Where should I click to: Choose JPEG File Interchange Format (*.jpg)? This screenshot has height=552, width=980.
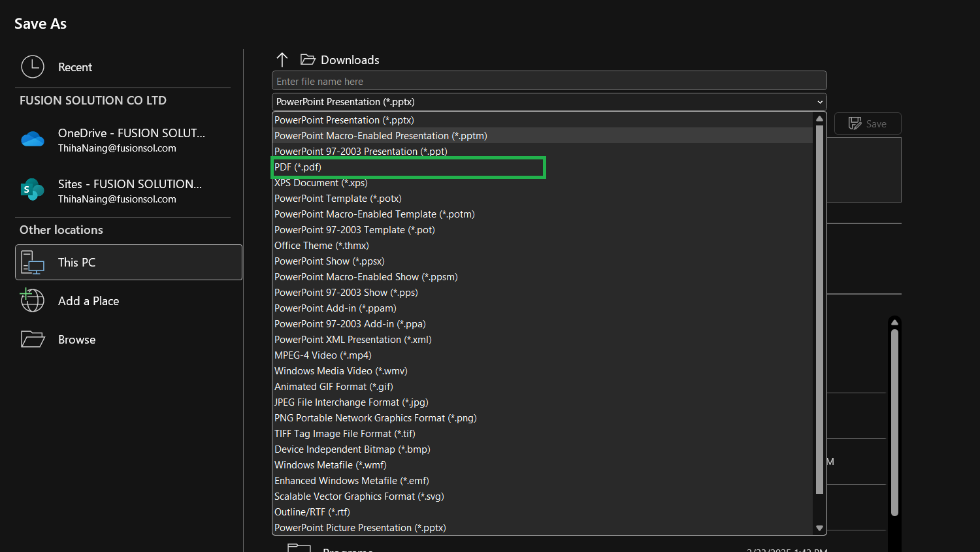pos(543,402)
